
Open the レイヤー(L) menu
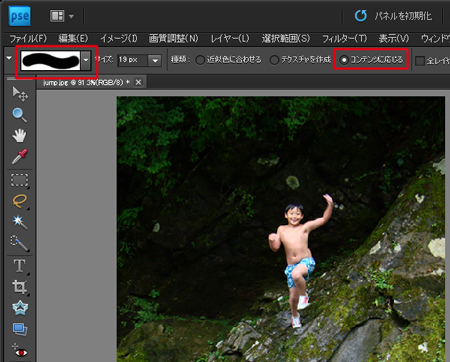[230, 39]
